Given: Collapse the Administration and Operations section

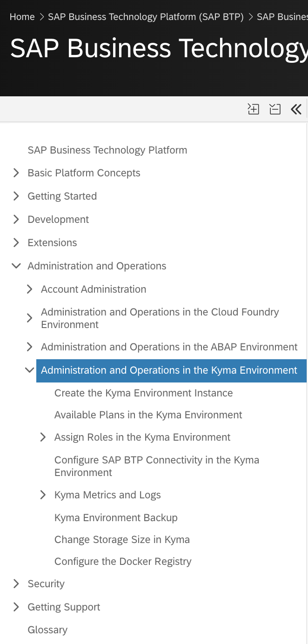Looking at the screenshot, I should (x=16, y=266).
